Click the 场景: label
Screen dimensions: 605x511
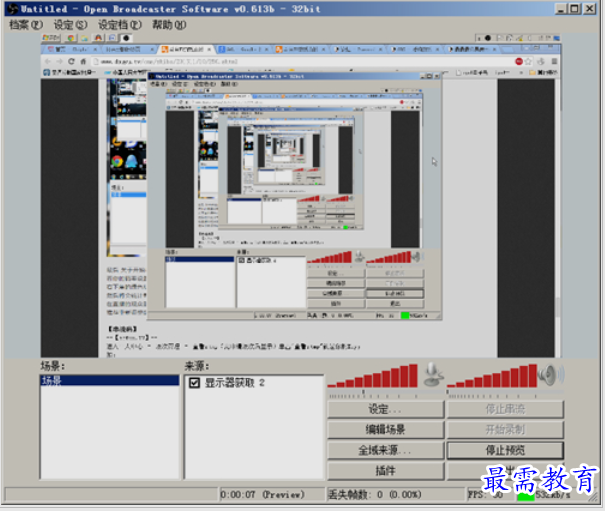[53, 366]
